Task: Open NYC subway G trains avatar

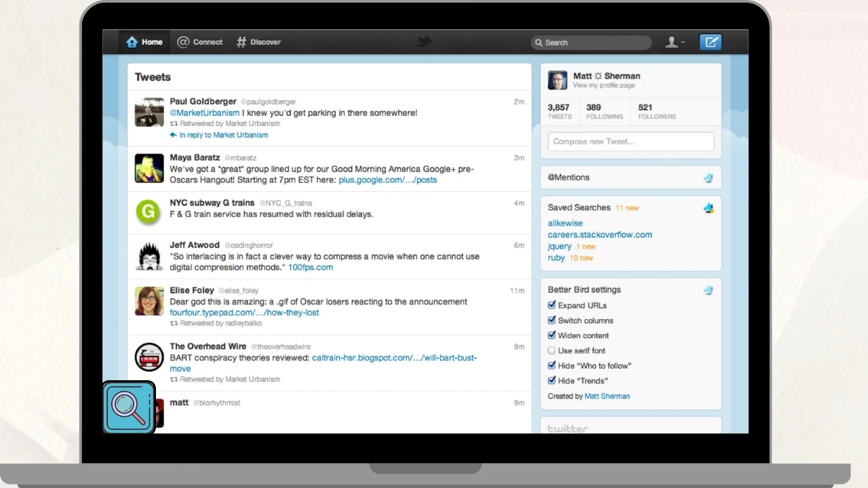Action: [x=149, y=211]
